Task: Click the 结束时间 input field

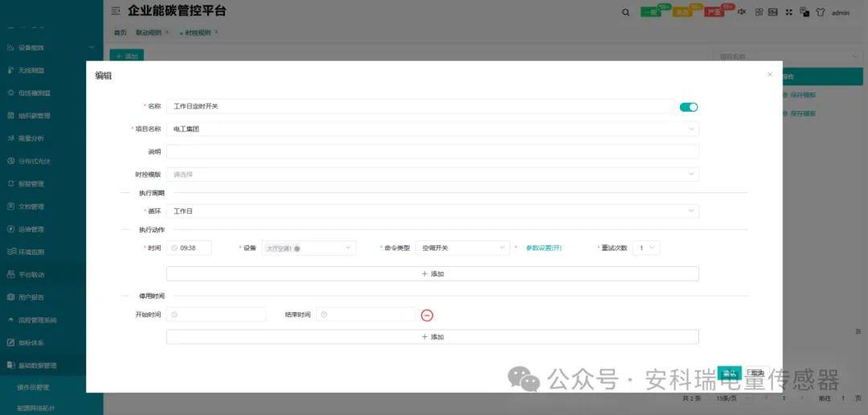Action: pyautogui.click(x=366, y=314)
